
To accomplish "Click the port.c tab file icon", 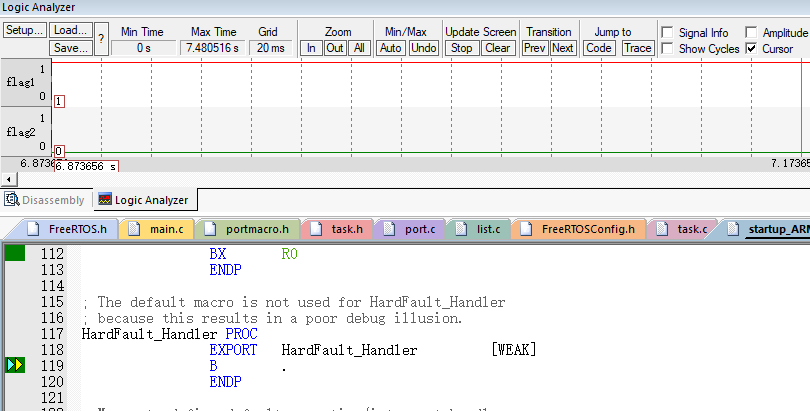I will pos(389,229).
